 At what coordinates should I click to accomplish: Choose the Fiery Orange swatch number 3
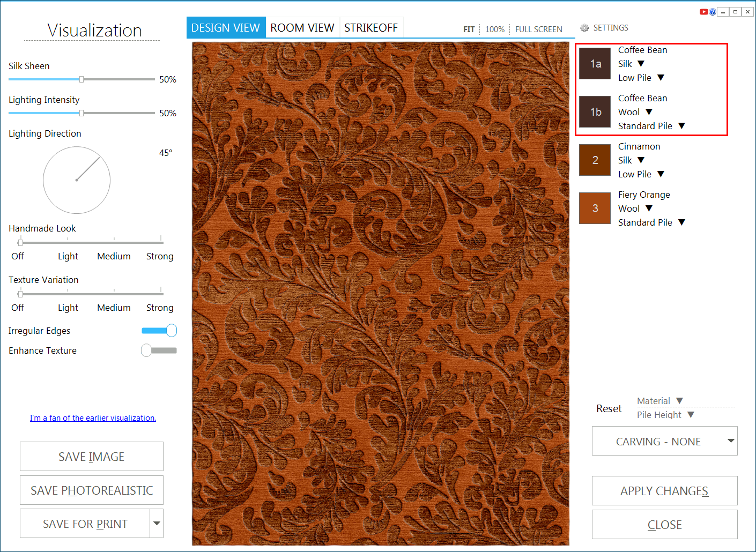595,208
